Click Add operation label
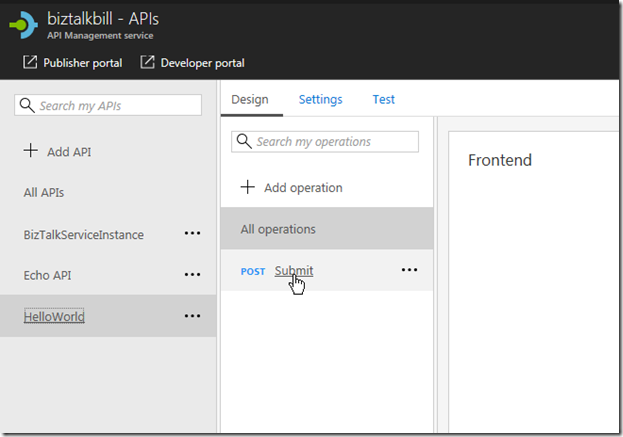623x437 pixels. coord(304,188)
